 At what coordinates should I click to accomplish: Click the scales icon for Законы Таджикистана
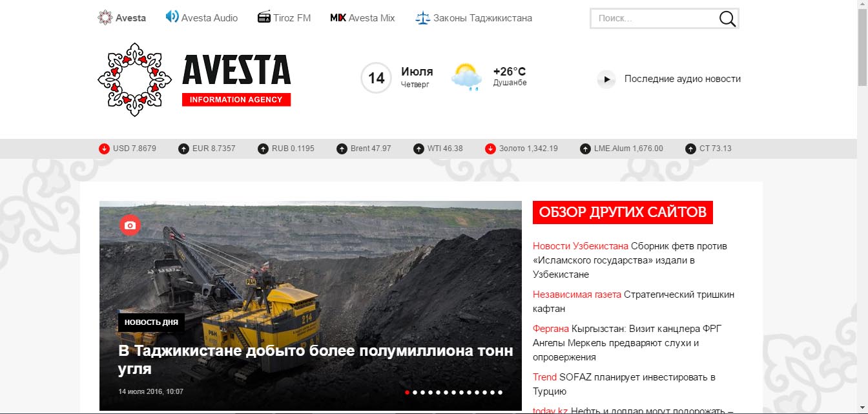click(422, 17)
